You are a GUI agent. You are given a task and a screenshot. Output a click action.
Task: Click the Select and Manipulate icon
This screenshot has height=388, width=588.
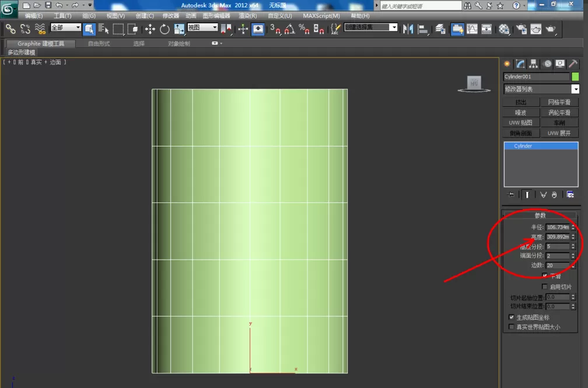(243, 29)
